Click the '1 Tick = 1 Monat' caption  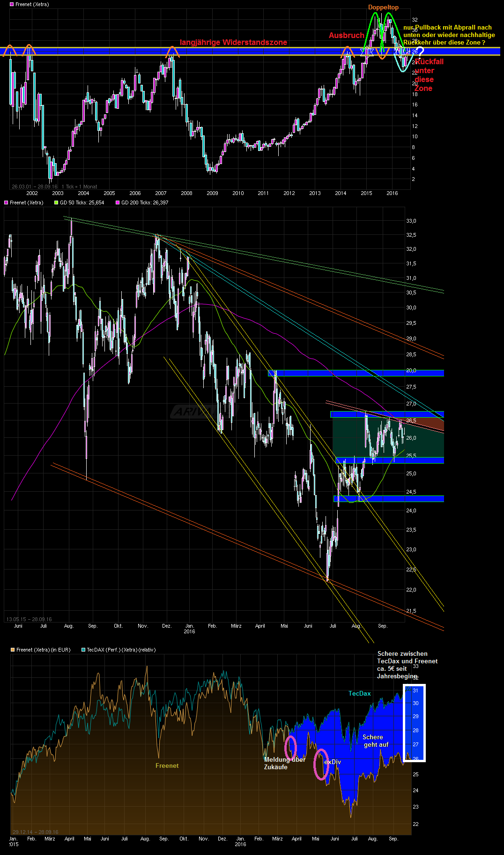pyautogui.click(x=80, y=187)
